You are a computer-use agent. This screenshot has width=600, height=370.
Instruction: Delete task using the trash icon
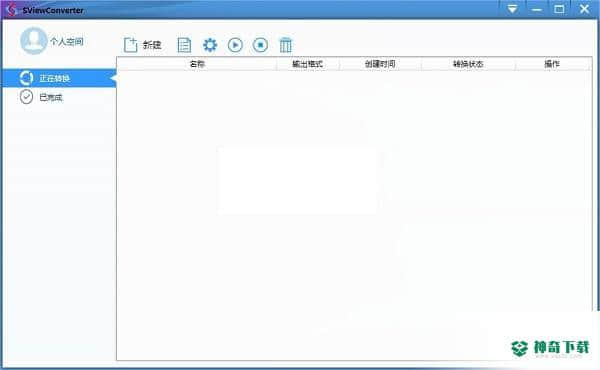[x=285, y=45]
